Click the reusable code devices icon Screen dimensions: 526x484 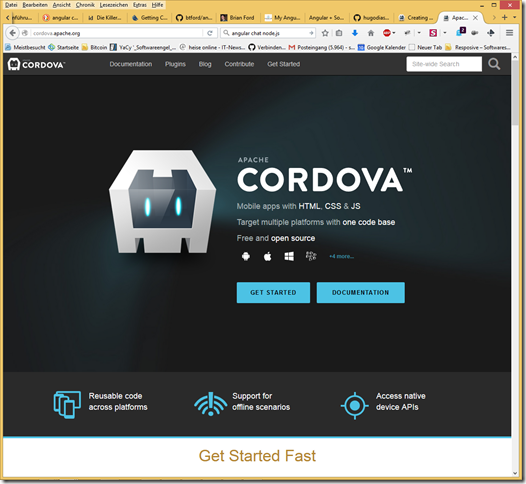(67, 405)
